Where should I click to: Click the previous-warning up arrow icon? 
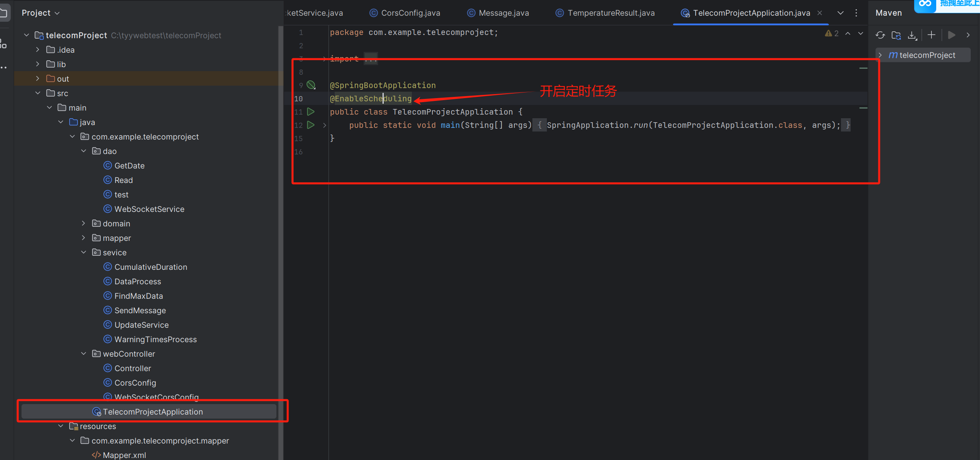coord(848,33)
